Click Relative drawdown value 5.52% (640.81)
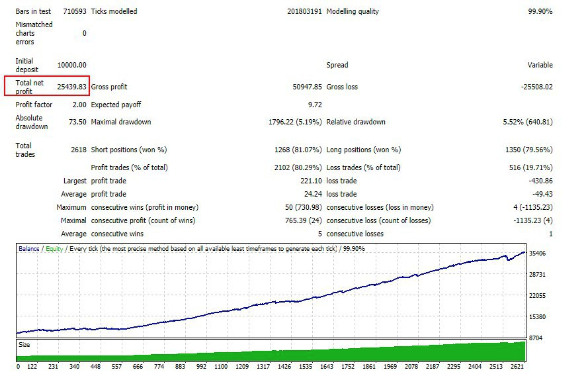Viewport: 588px width, 374px height. click(528, 122)
